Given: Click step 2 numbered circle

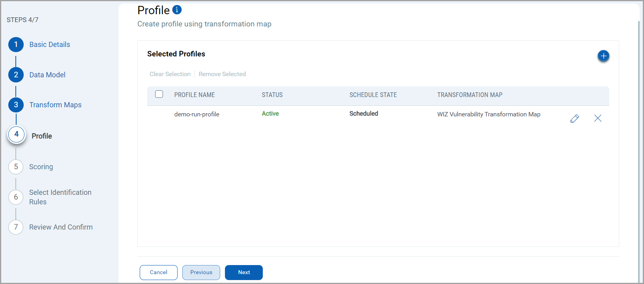Looking at the screenshot, I should 16,75.
